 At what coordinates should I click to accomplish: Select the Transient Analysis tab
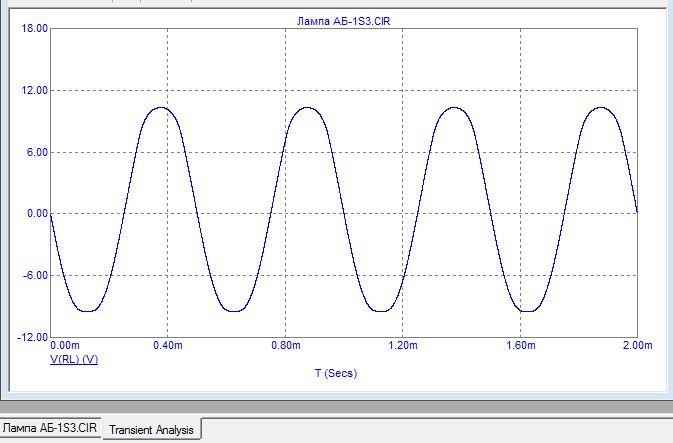153,429
